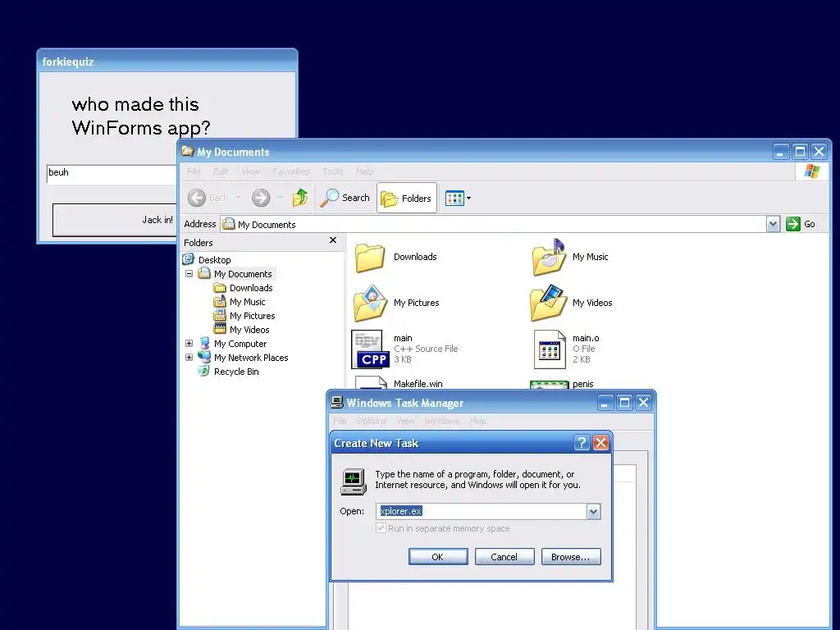Open Options menu in Task Manager
The width and height of the screenshot is (840, 630).
click(372, 421)
